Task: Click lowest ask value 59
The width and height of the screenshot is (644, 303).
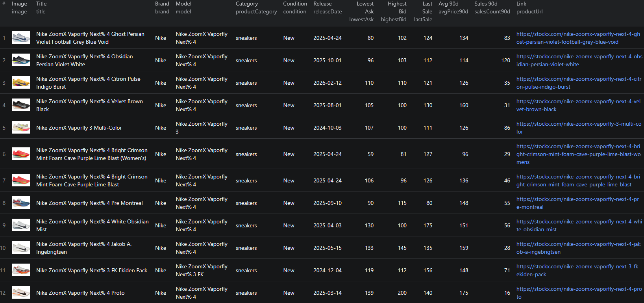Action: click(370, 154)
